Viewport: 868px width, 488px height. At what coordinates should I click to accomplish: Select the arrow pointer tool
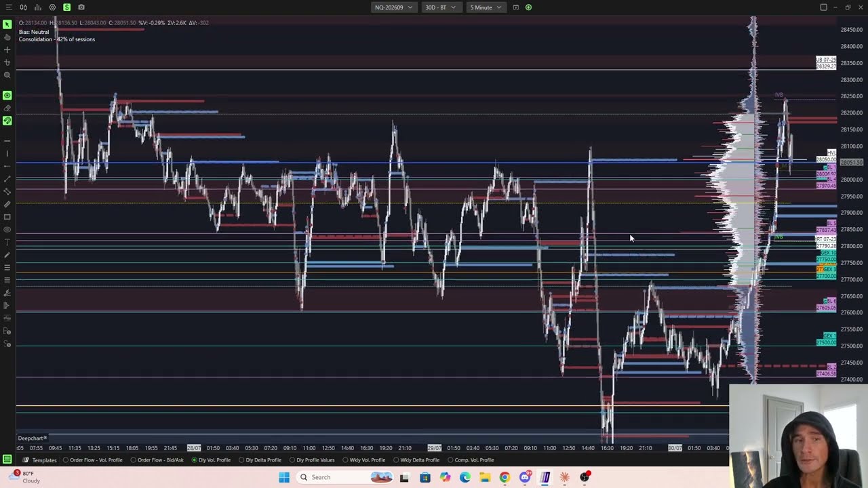coord(7,24)
